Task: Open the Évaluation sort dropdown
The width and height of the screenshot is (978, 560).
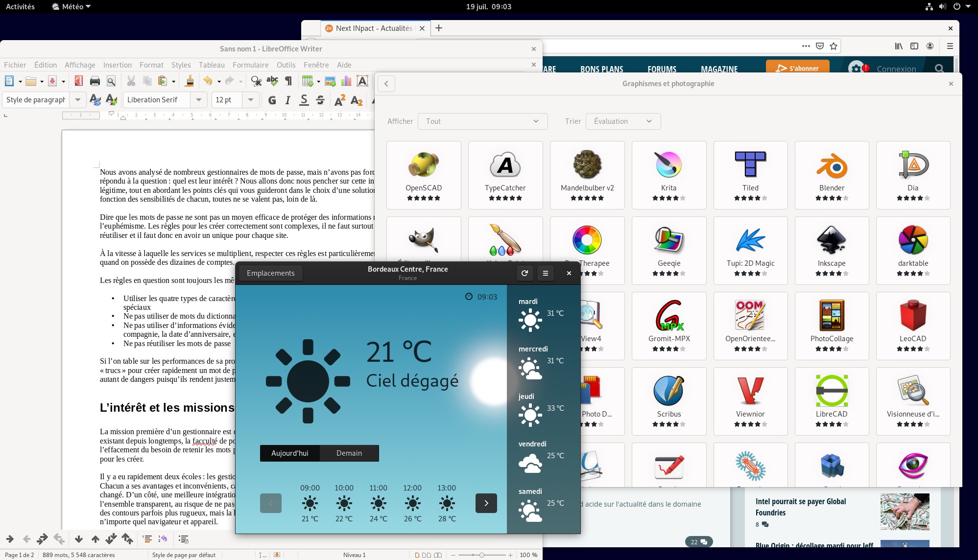Action: pyautogui.click(x=622, y=121)
